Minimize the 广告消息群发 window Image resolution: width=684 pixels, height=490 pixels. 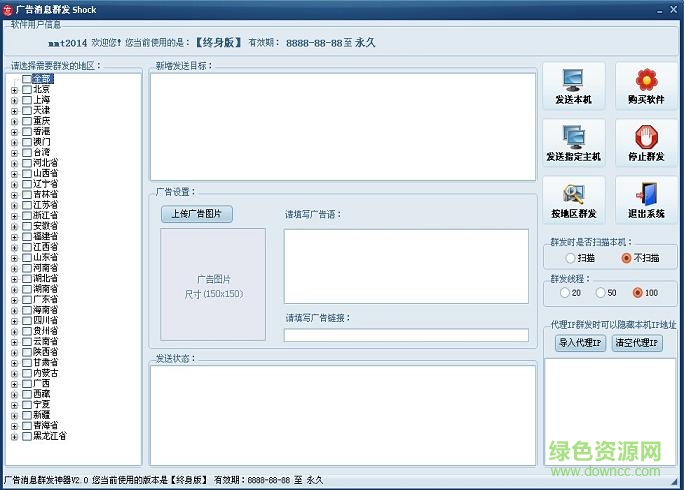660,10
